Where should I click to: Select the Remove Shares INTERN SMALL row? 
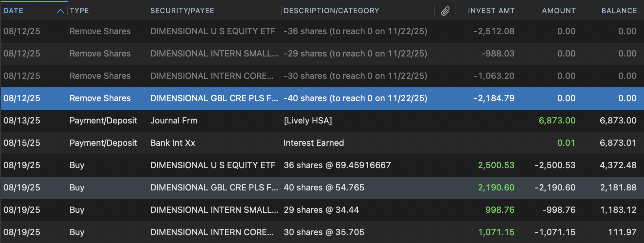pos(322,54)
